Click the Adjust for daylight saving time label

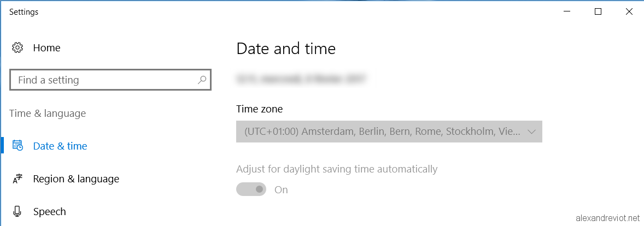(337, 169)
